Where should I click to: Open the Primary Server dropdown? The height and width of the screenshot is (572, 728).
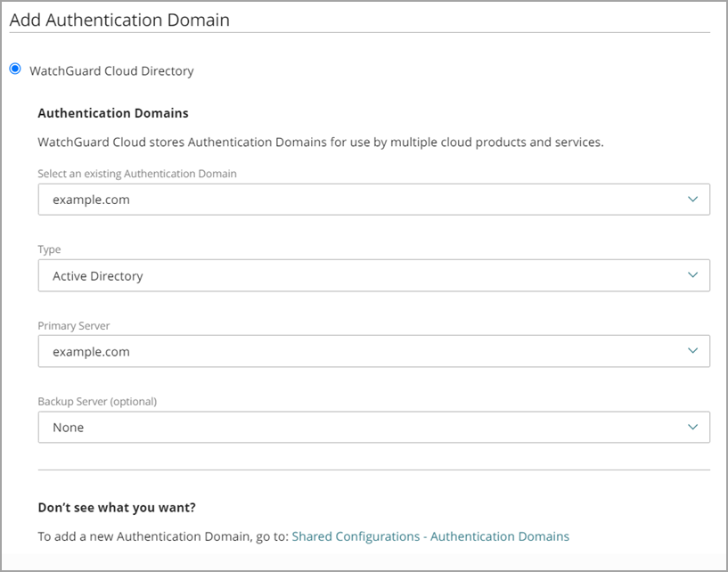click(356, 351)
